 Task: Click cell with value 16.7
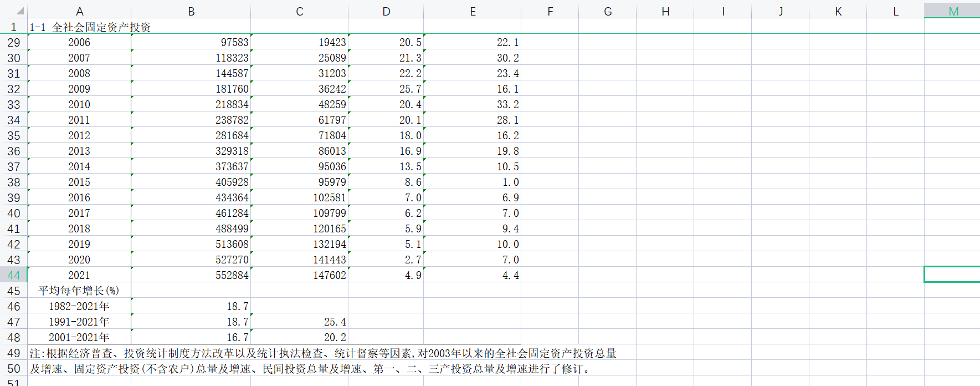coord(191,337)
